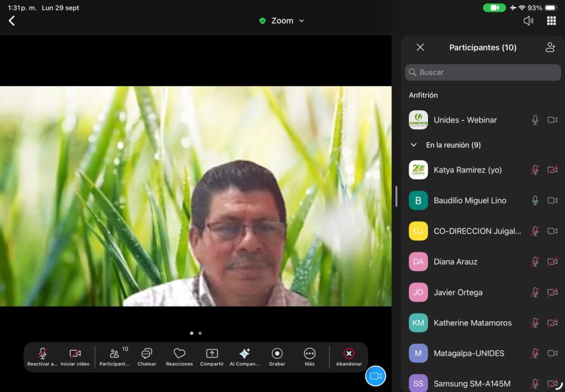Unmute microphone with Reactivar audio
This screenshot has width=565, height=392.
pos(42,354)
